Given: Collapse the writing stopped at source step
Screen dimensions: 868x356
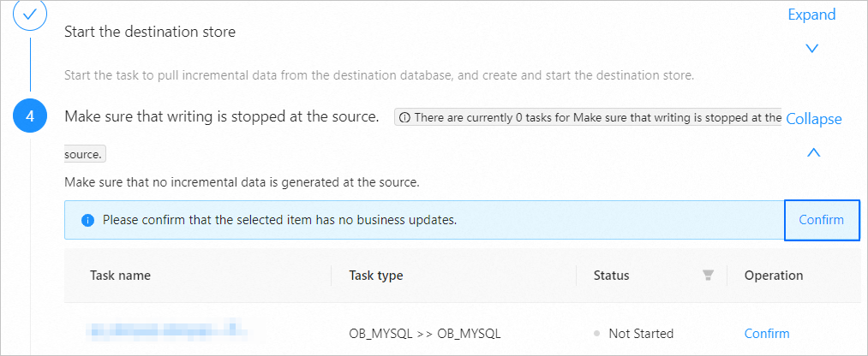Looking at the screenshot, I should (813, 119).
